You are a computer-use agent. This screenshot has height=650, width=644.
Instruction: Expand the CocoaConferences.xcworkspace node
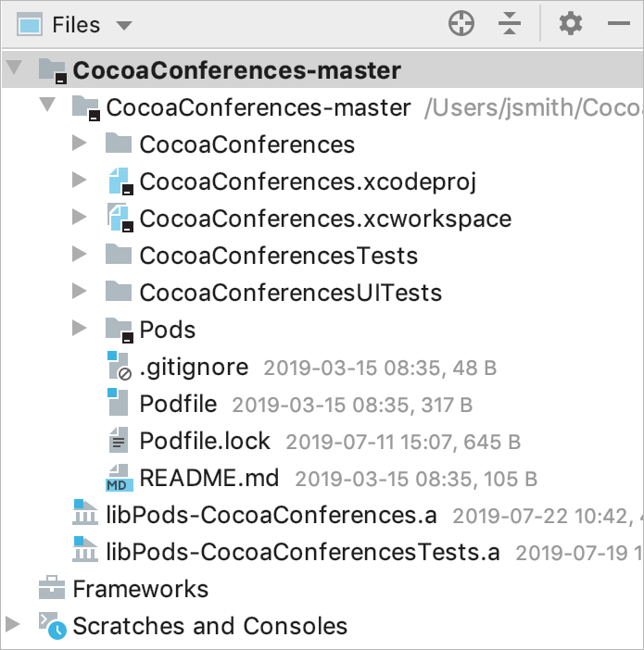pyautogui.click(x=79, y=219)
